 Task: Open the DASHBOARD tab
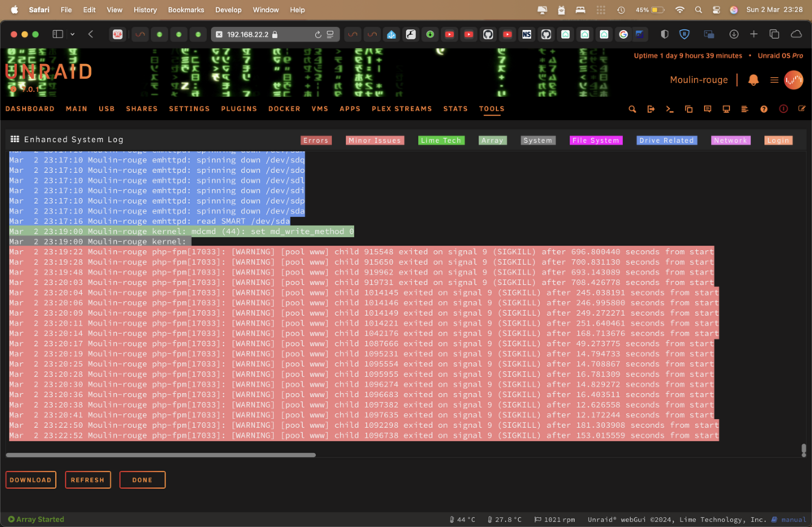pyautogui.click(x=29, y=109)
